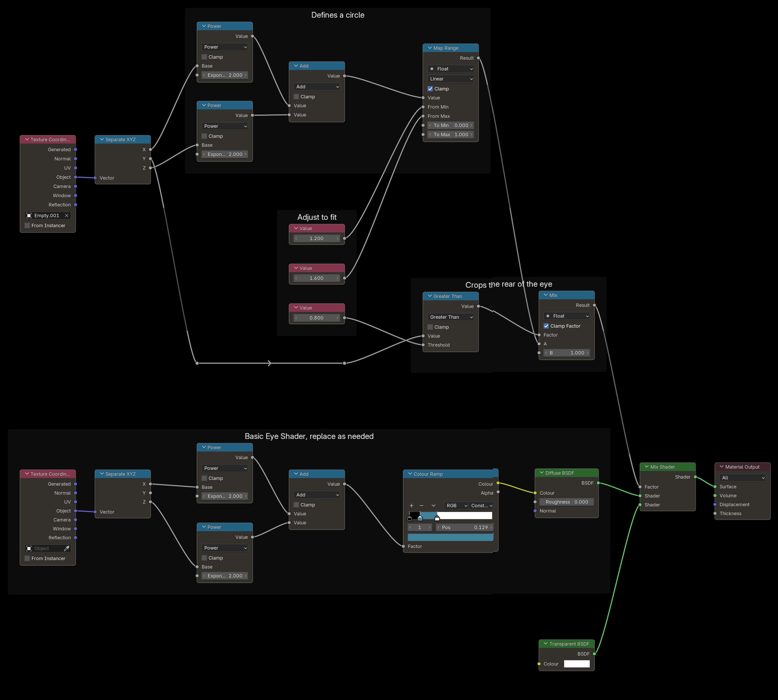778x700 pixels.
Task: Click the Colour Ramp yellow Colour output socket
Action: 498,483
